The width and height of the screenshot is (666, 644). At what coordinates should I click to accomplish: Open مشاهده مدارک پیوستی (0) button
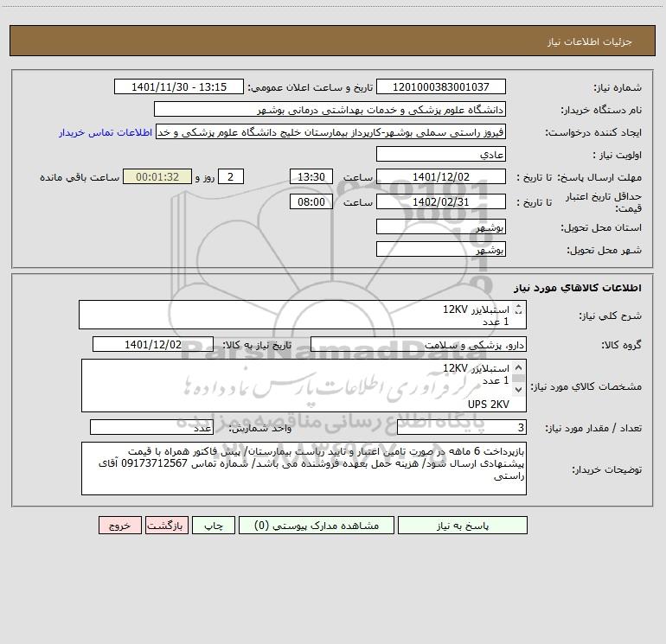point(317,525)
